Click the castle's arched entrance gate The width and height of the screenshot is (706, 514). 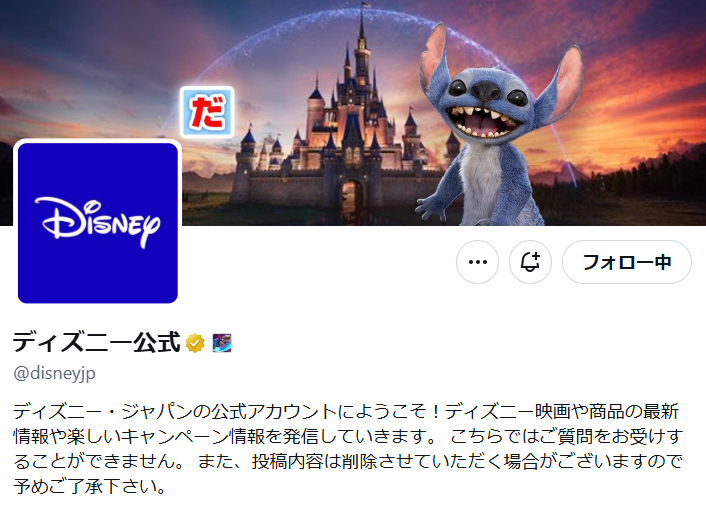pyautogui.click(x=352, y=196)
